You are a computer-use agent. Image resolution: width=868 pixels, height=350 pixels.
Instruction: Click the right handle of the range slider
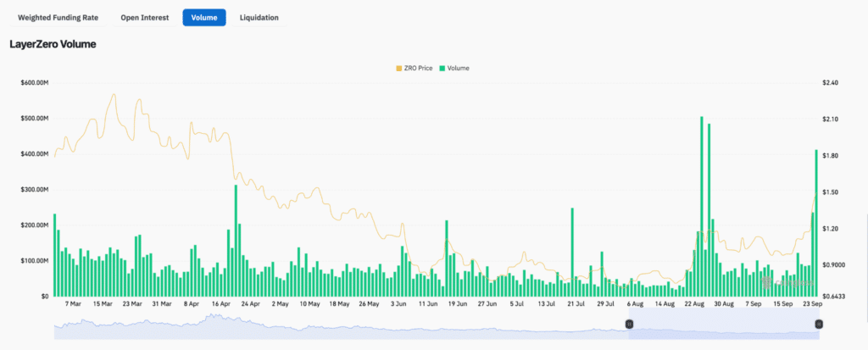tap(820, 324)
